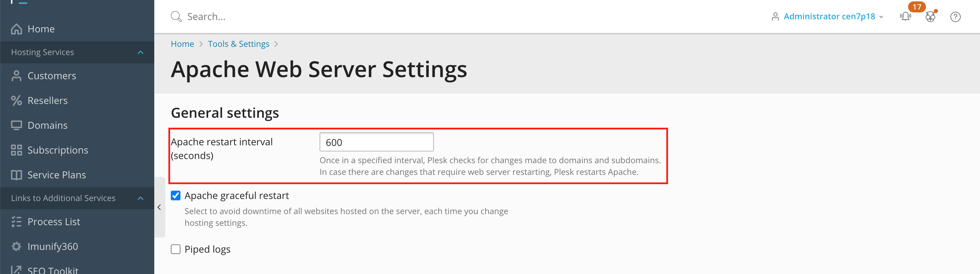
Task: Collapse the Hosting Services section
Action: (x=140, y=52)
